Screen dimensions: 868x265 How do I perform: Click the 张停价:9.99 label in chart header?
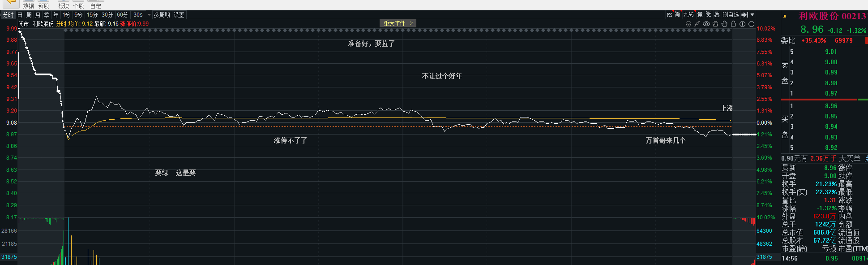pyautogui.click(x=134, y=24)
